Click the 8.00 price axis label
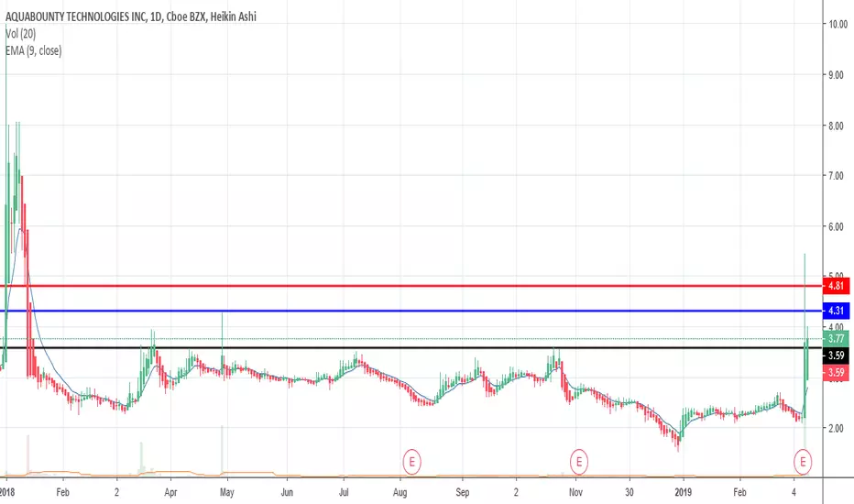 tap(836, 126)
